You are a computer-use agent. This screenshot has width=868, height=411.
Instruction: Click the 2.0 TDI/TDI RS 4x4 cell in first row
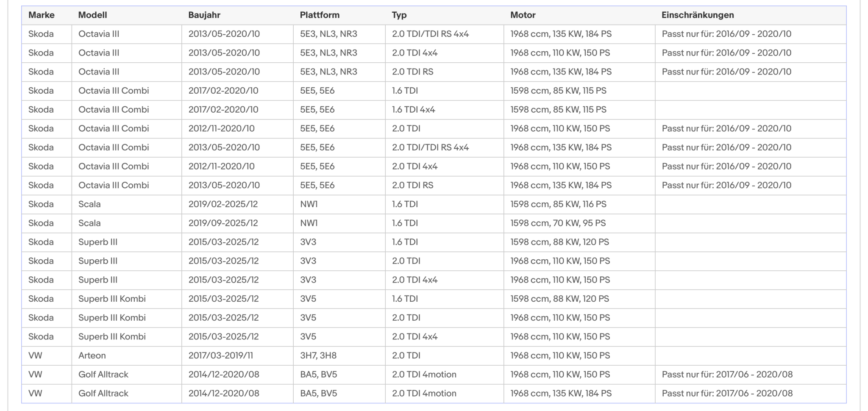point(445,34)
